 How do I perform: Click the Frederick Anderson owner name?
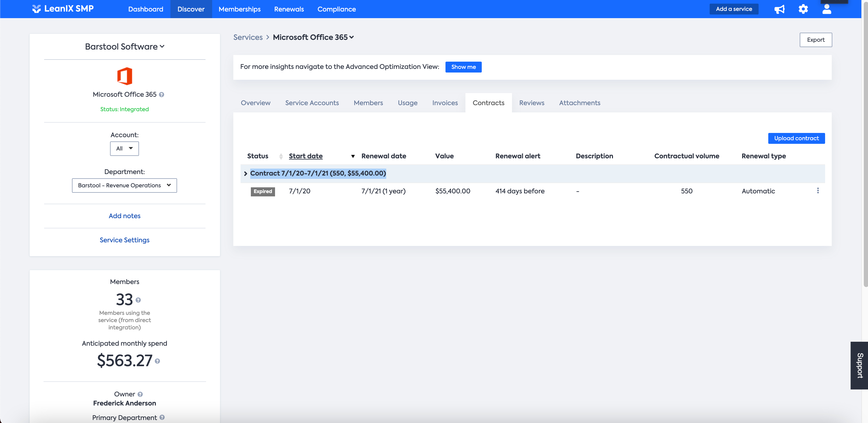(124, 403)
